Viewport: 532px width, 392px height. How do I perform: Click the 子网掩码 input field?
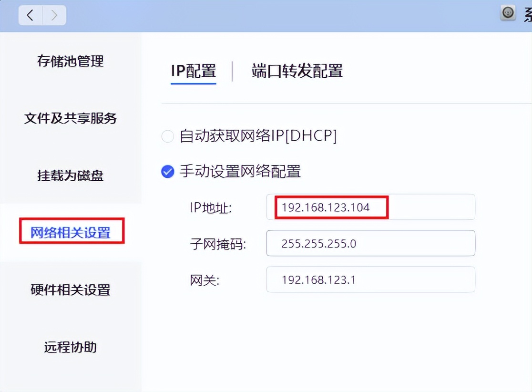point(370,243)
